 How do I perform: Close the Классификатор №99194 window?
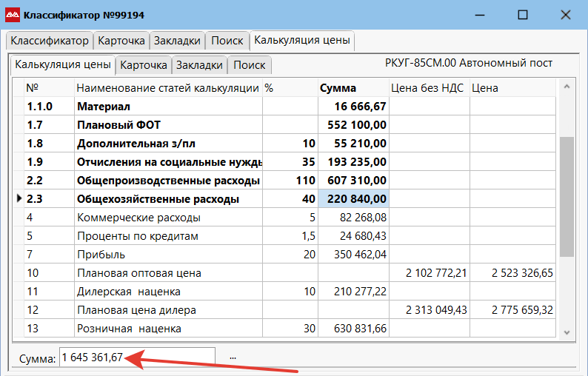pos(565,15)
